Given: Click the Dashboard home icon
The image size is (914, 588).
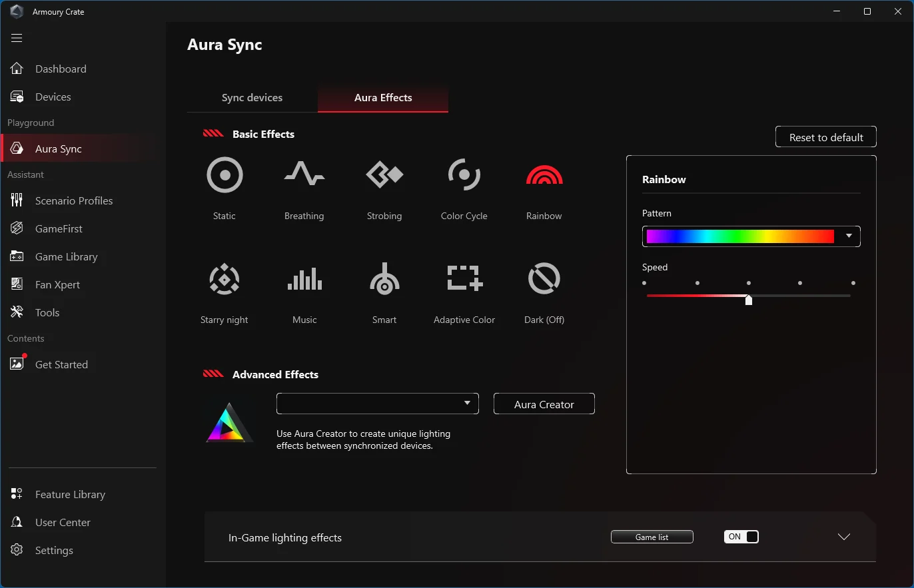Looking at the screenshot, I should click(17, 69).
